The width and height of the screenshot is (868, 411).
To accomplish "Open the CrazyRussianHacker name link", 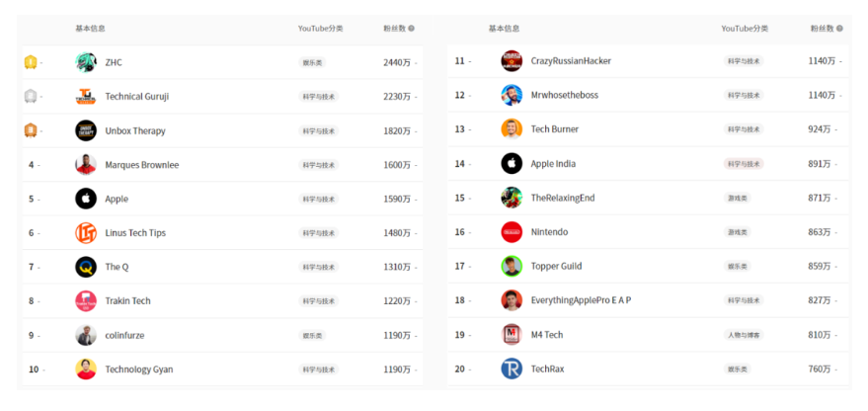I will click(571, 61).
